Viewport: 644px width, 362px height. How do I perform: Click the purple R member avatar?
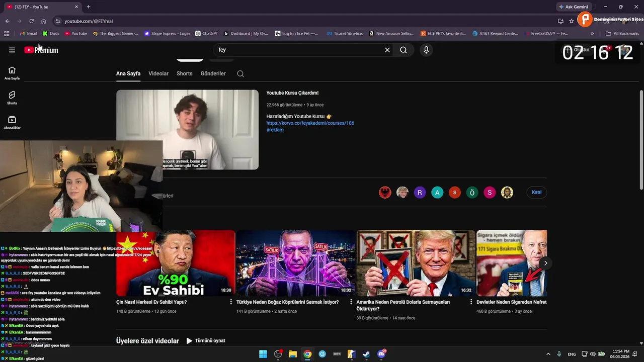(x=420, y=192)
